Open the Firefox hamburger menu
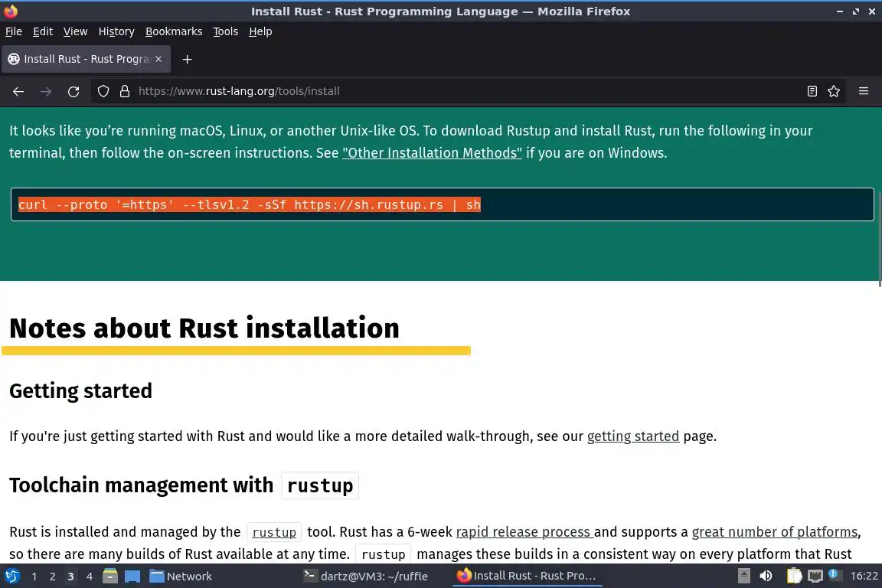This screenshot has width=882, height=588. 864,91
